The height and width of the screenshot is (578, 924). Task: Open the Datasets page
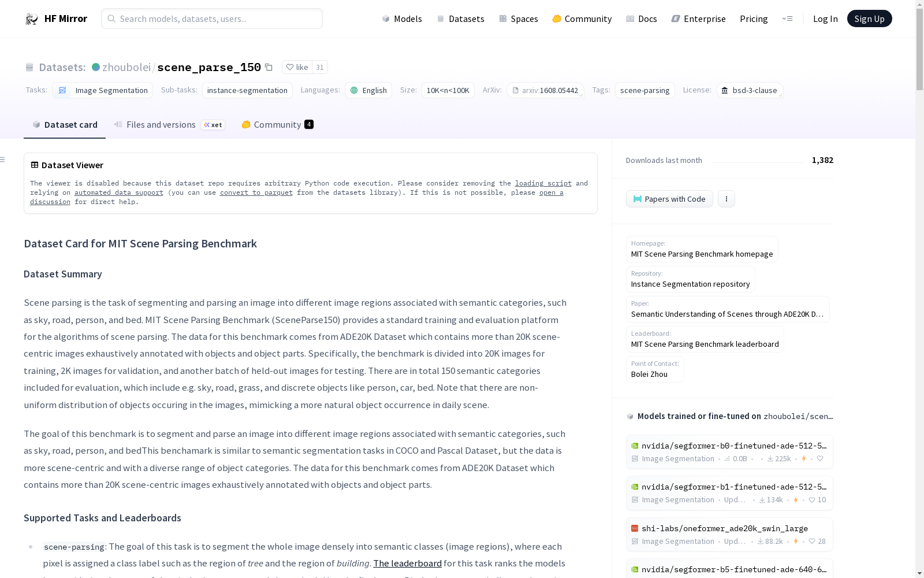coord(460,18)
